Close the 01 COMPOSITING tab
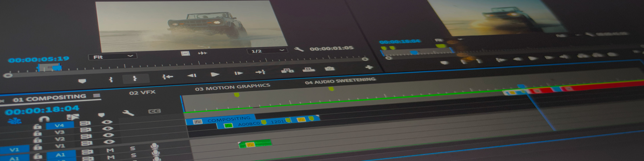Image resolution: width=644 pixels, height=161 pixels. (2, 101)
